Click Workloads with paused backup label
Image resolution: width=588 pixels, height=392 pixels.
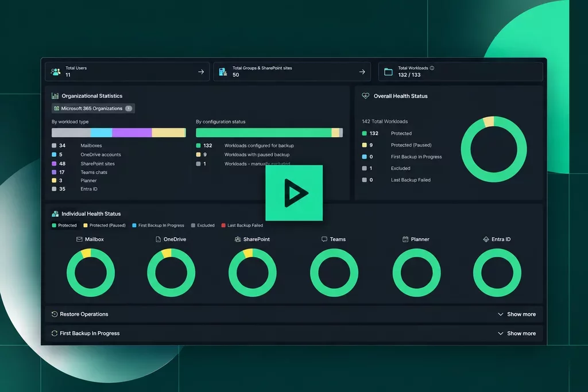click(257, 154)
